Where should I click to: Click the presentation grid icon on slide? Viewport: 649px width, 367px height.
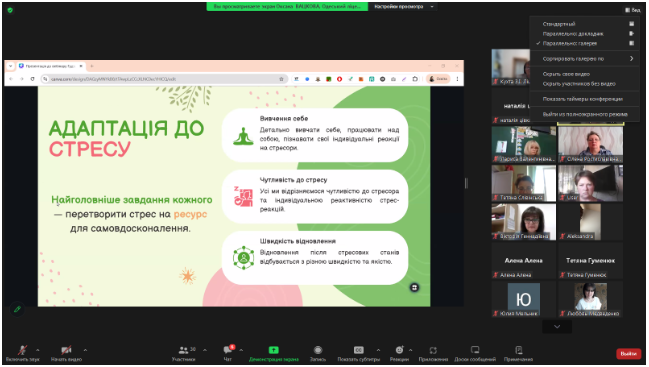tap(414, 287)
